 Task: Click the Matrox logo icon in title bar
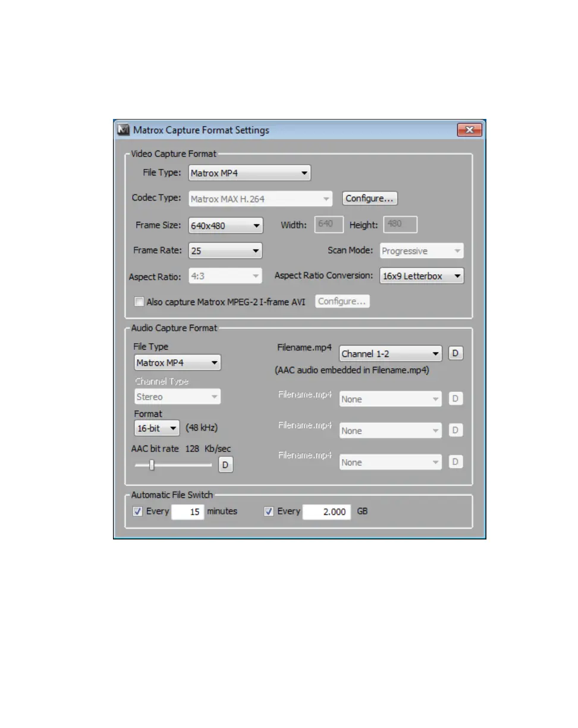point(124,130)
